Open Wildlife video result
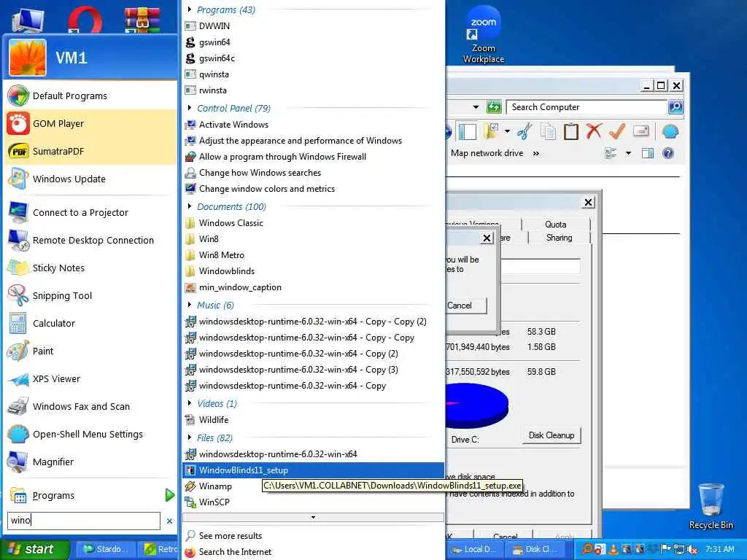This screenshot has height=560, width=747. click(314, 419)
